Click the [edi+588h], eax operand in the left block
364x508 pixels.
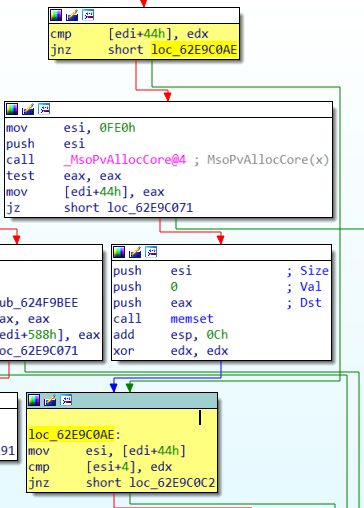[50, 335]
